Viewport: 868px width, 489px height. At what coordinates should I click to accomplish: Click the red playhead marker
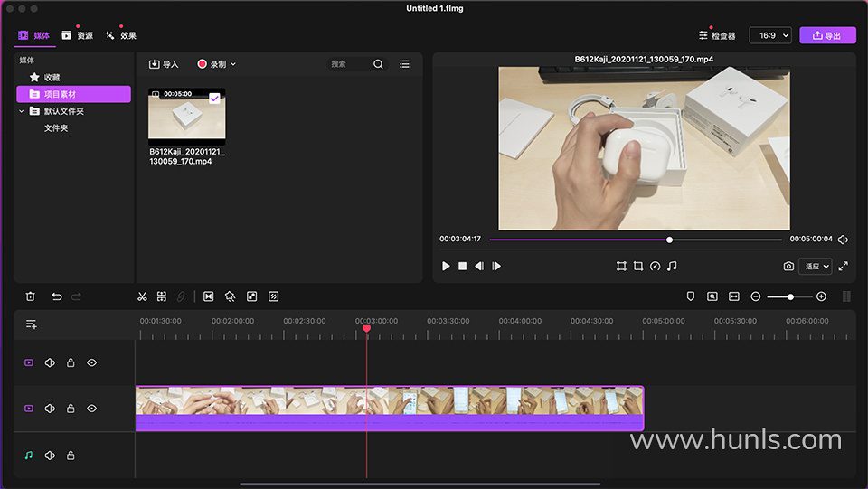tap(366, 329)
